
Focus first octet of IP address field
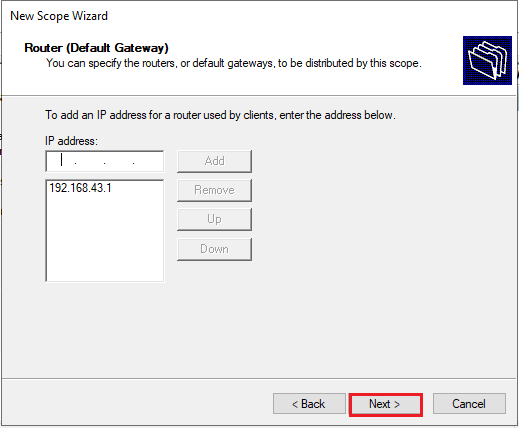tap(62, 161)
